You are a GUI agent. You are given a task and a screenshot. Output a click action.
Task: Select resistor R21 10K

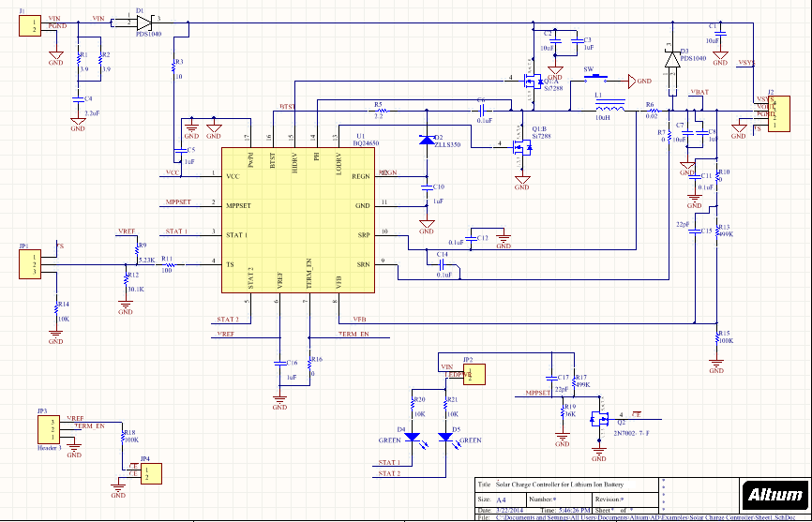[445, 404]
